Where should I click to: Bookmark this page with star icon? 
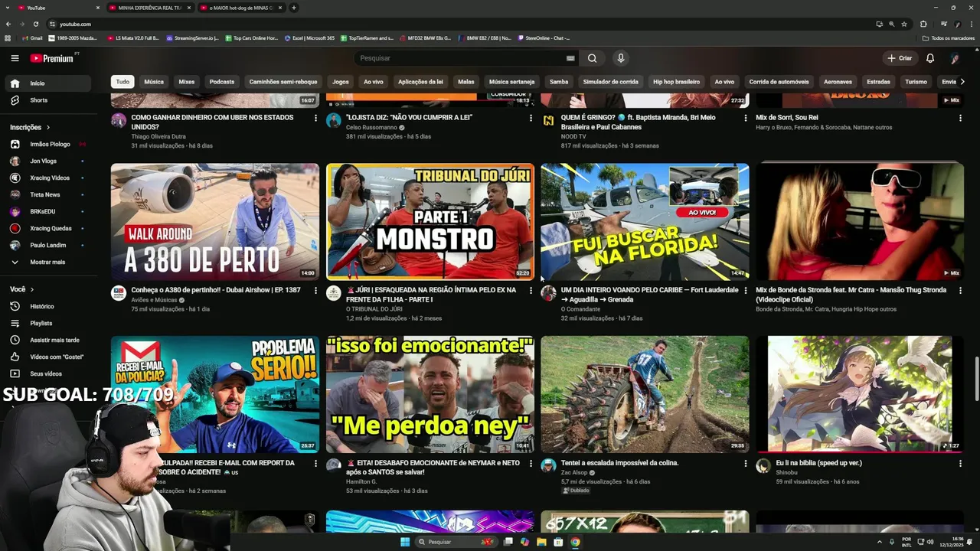point(904,24)
